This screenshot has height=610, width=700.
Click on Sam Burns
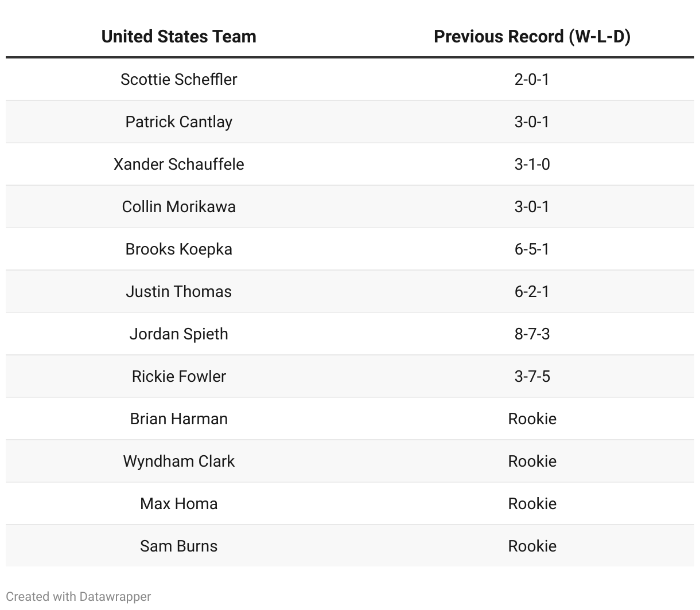coord(178,546)
